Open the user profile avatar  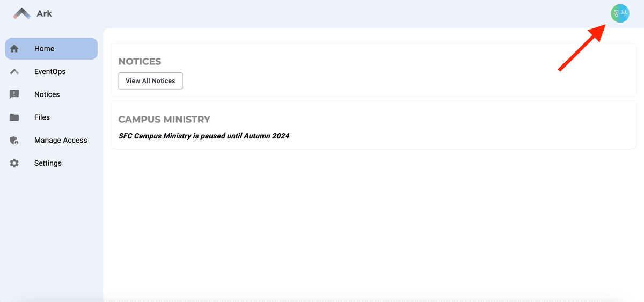pos(620,13)
